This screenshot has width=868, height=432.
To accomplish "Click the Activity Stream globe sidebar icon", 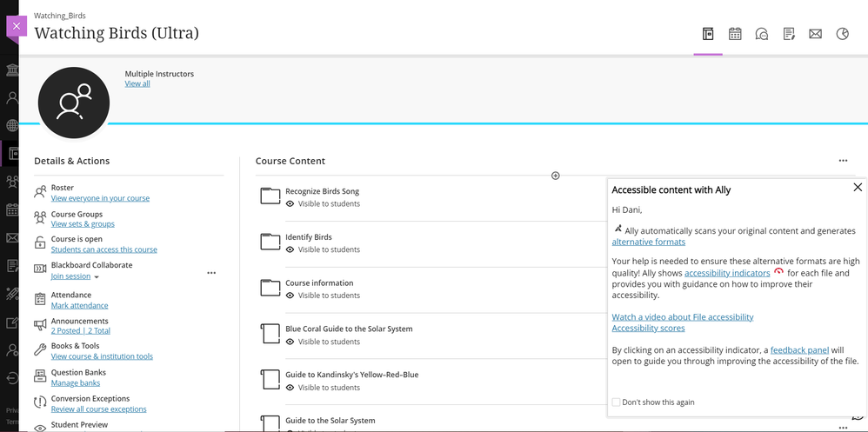I will pyautogui.click(x=11, y=125).
